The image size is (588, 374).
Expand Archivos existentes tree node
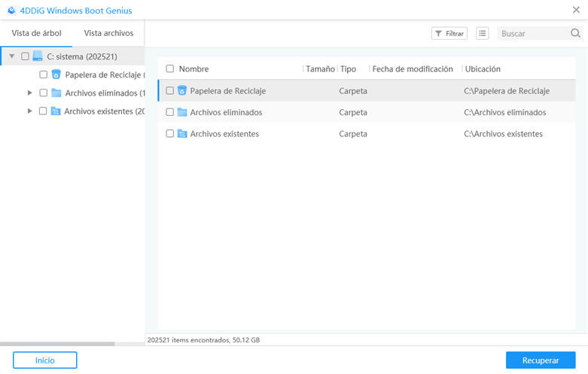coord(29,111)
